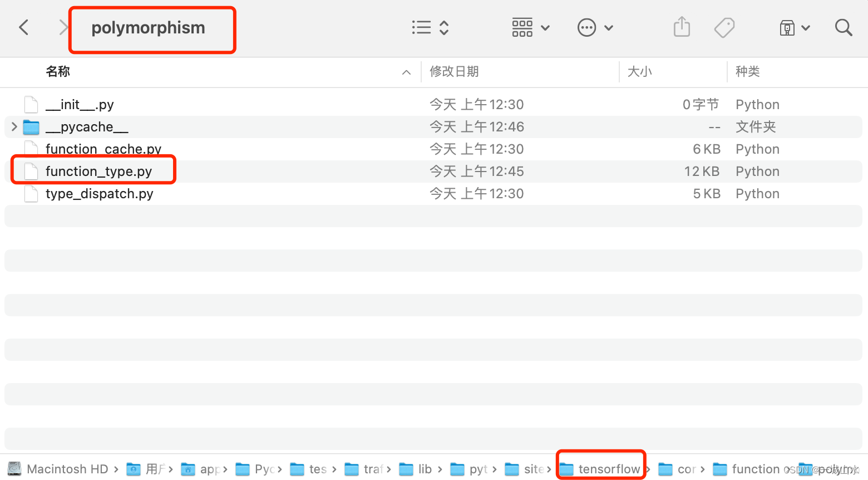Screen dimensions: 868x480
Task: Select the function_type.py file
Action: (98, 171)
